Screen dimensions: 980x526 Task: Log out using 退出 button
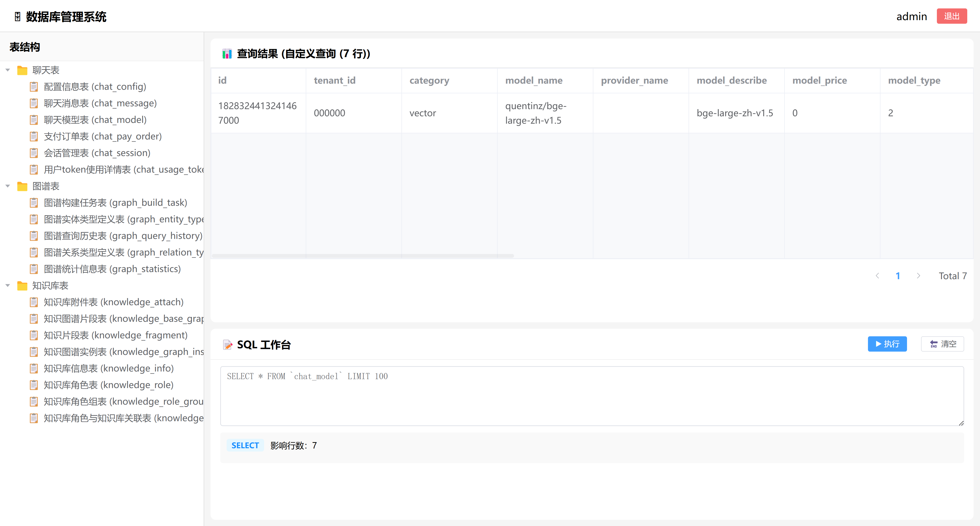(x=952, y=16)
